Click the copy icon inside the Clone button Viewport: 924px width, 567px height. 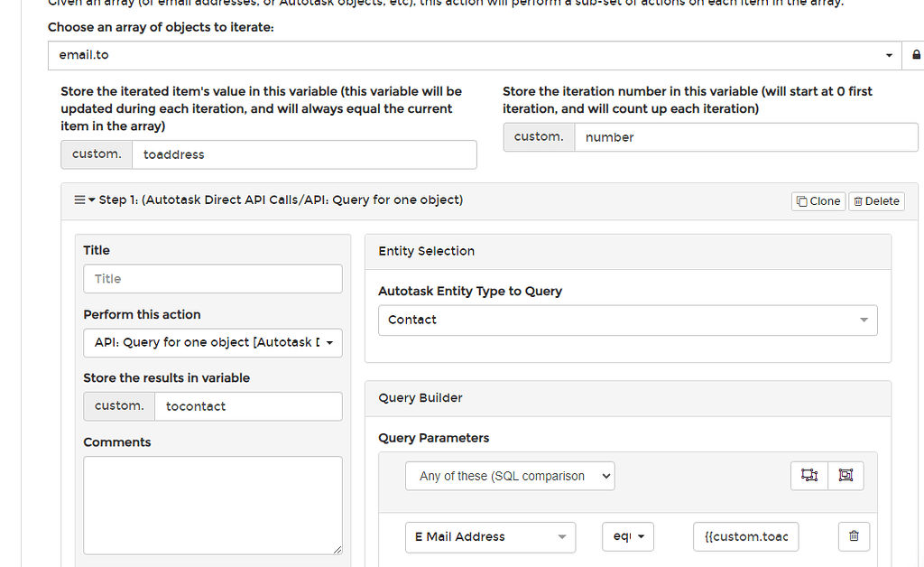point(801,200)
